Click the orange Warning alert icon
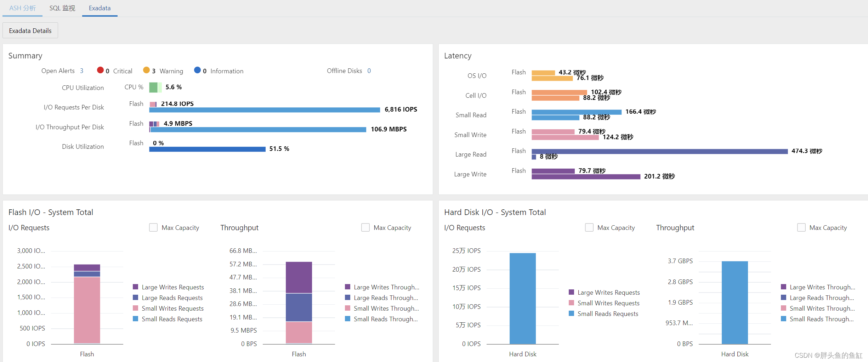Image resolution: width=868 pixels, height=362 pixels. click(x=146, y=70)
